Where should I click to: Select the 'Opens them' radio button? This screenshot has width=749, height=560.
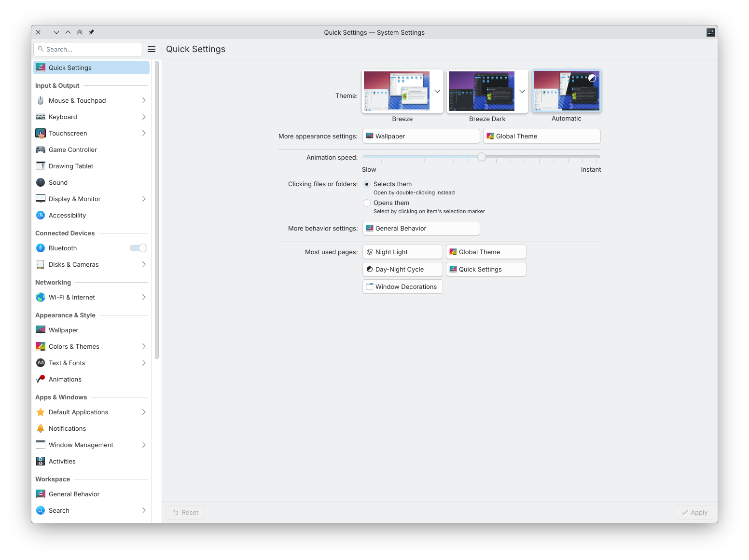pos(367,203)
